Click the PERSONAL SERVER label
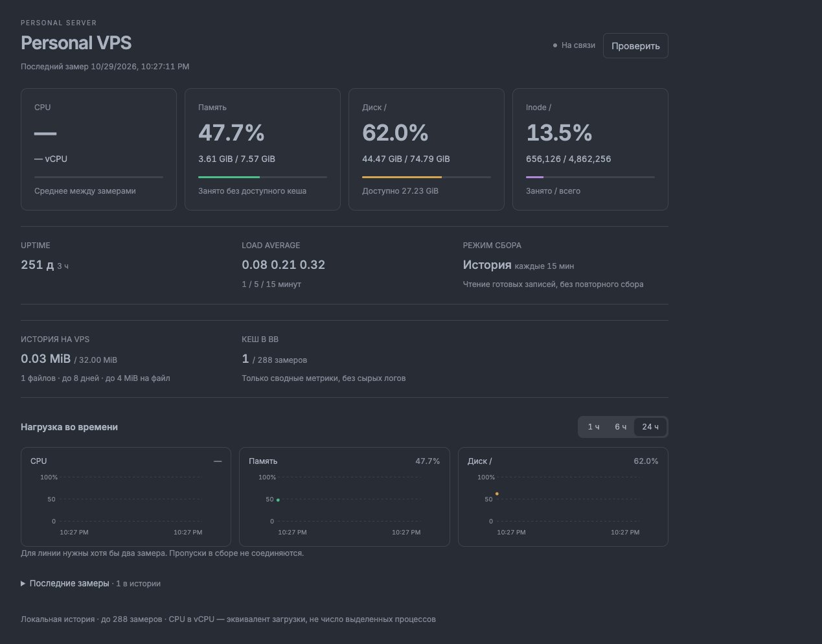The height and width of the screenshot is (644, 822). [x=58, y=23]
